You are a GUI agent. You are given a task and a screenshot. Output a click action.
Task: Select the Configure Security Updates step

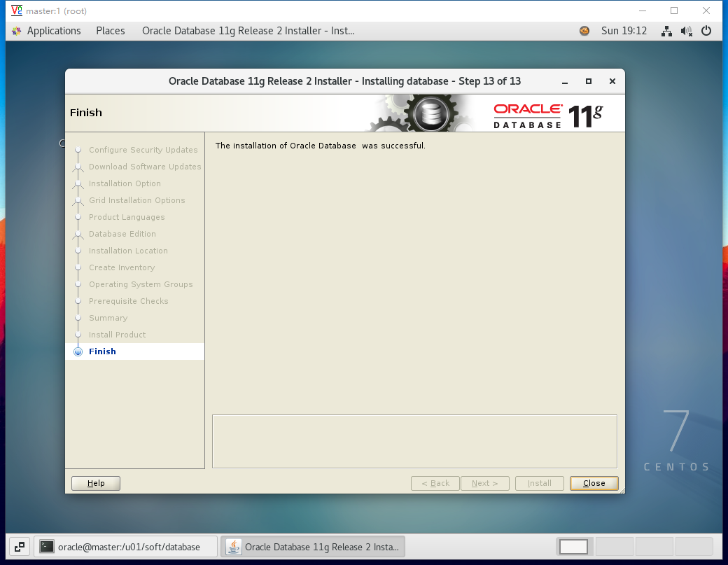tap(143, 150)
